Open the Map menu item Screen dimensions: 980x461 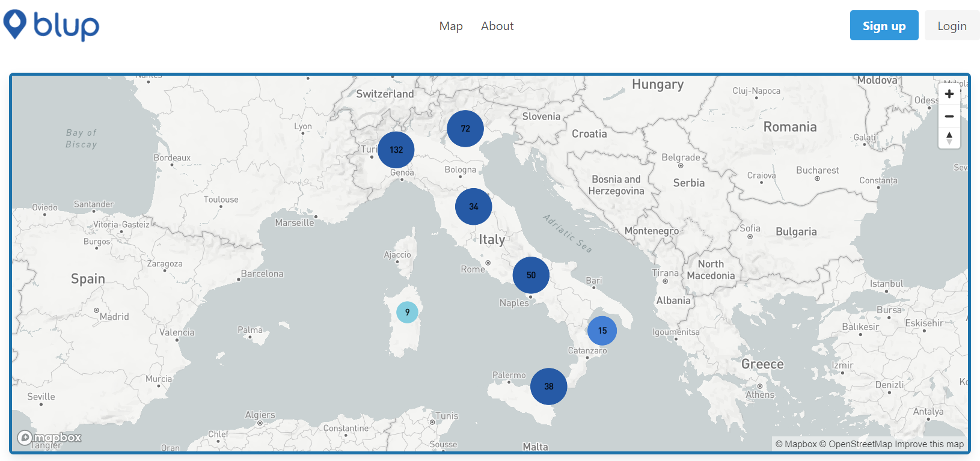tap(451, 26)
